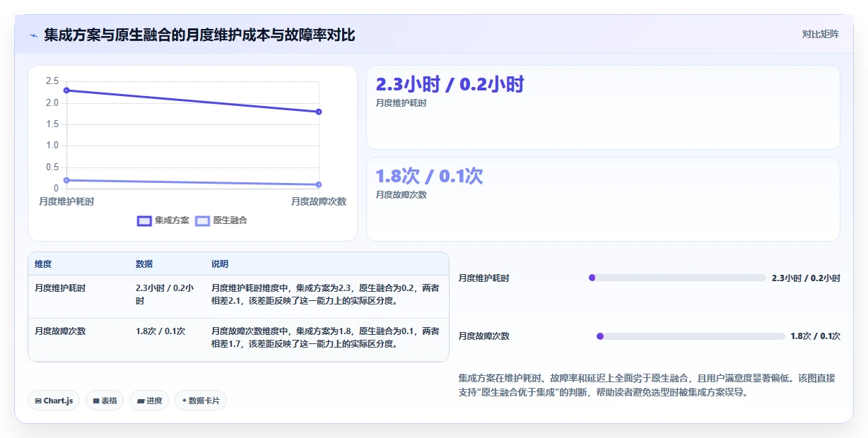Click the explanation text mentioning 相差1.7
The width and height of the screenshot is (868, 438).
(325, 337)
